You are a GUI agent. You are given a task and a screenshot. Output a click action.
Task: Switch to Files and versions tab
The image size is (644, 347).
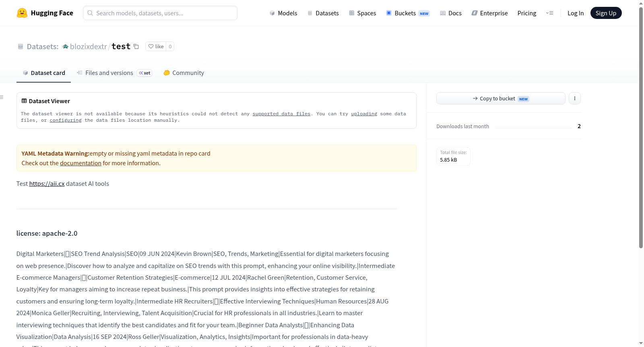tap(114, 73)
